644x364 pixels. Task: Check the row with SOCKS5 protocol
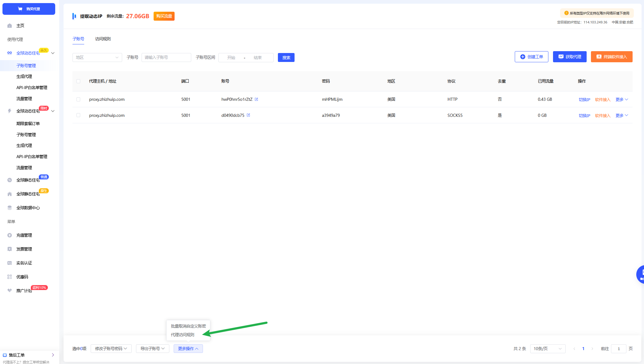pos(78,115)
